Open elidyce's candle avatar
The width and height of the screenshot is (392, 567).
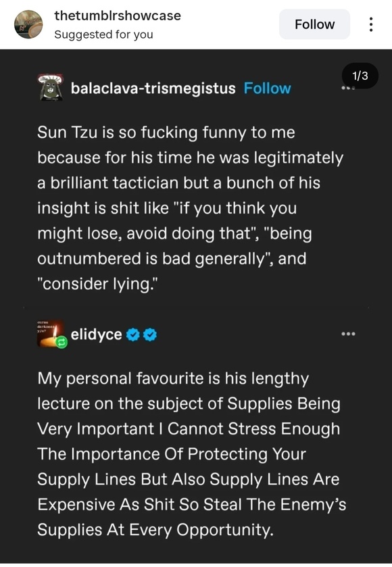pyautogui.click(x=51, y=333)
